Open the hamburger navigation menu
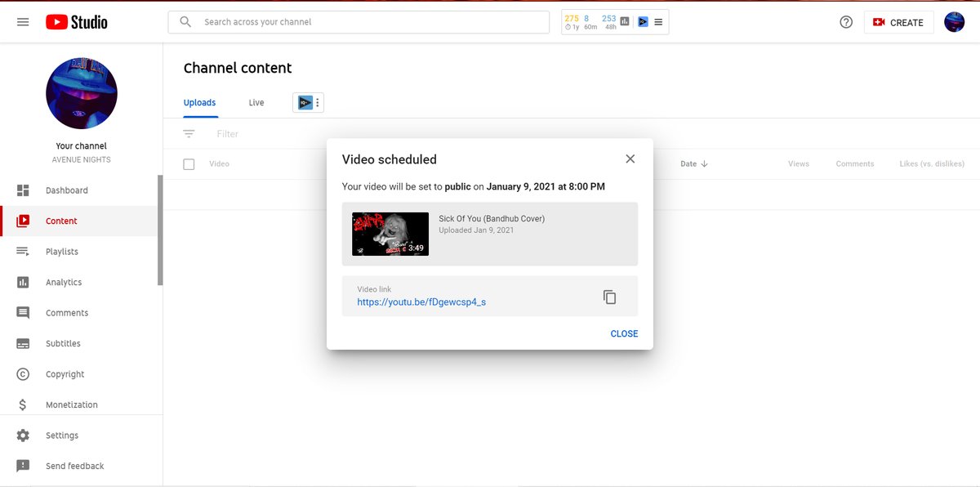 (x=23, y=22)
